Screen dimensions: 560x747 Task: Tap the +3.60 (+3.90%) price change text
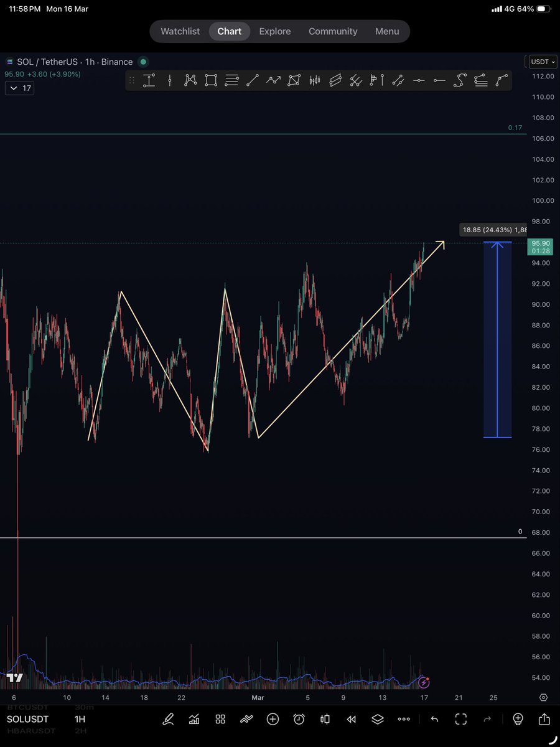(x=55, y=74)
